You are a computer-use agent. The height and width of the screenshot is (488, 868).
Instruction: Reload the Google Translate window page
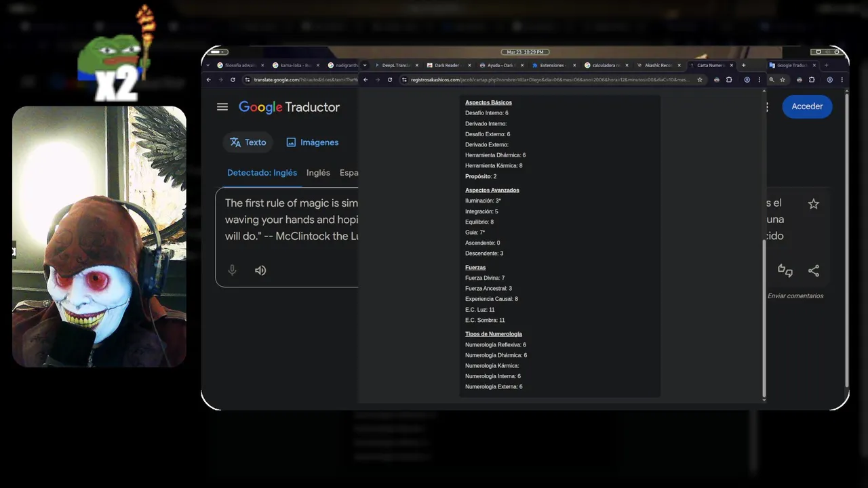[x=233, y=79]
